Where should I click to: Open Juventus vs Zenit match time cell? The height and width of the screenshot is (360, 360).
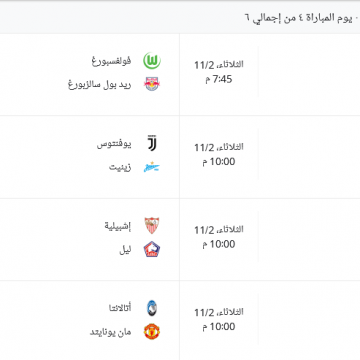click(219, 154)
